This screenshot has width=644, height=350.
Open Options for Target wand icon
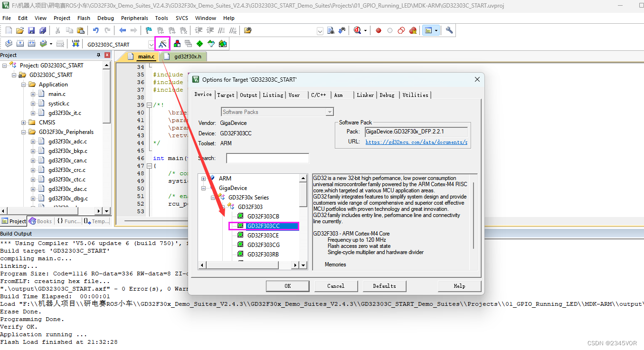162,44
